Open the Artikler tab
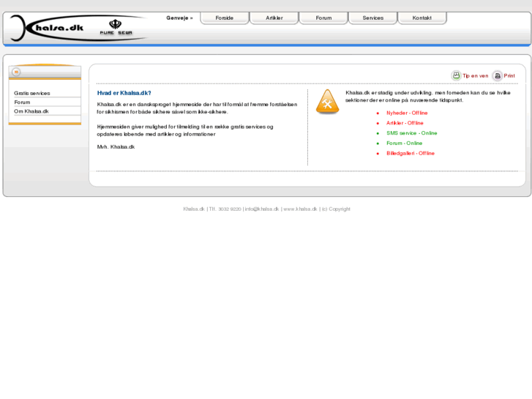 pyautogui.click(x=274, y=18)
